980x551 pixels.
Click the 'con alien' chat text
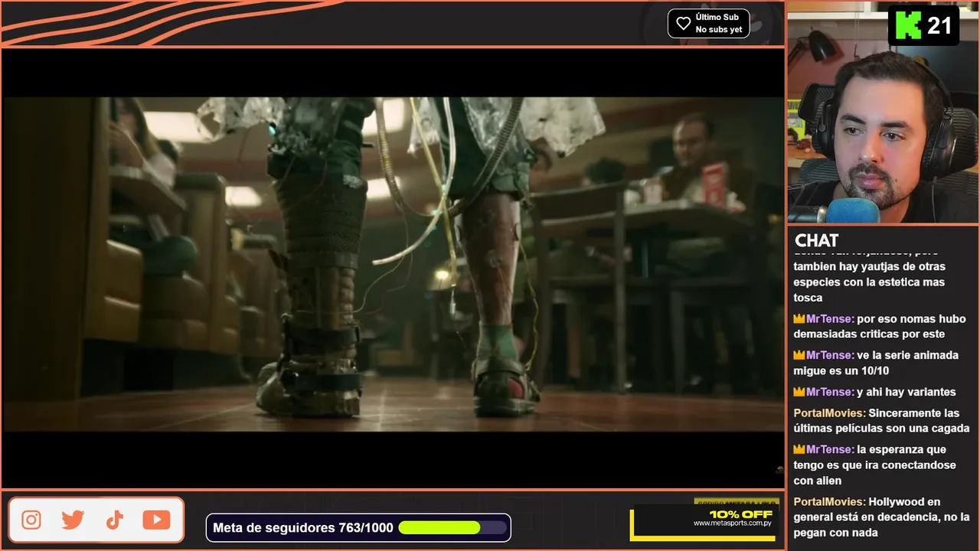818,481
